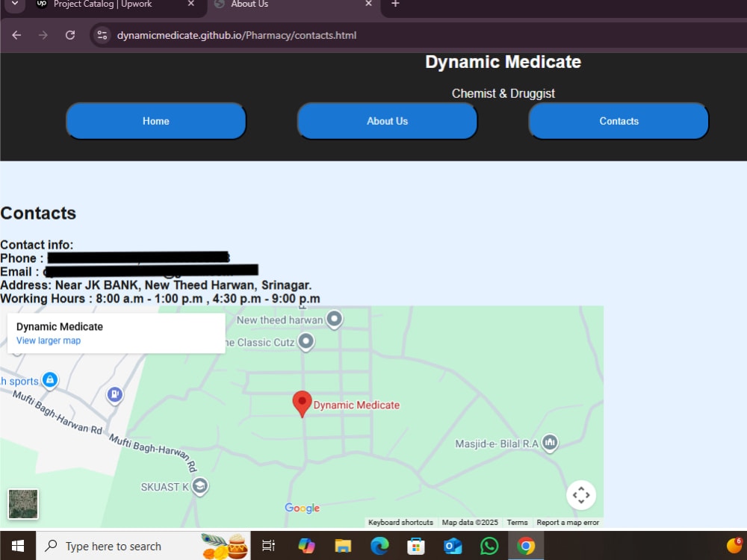Click View larger map link

pyautogui.click(x=49, y=340)
